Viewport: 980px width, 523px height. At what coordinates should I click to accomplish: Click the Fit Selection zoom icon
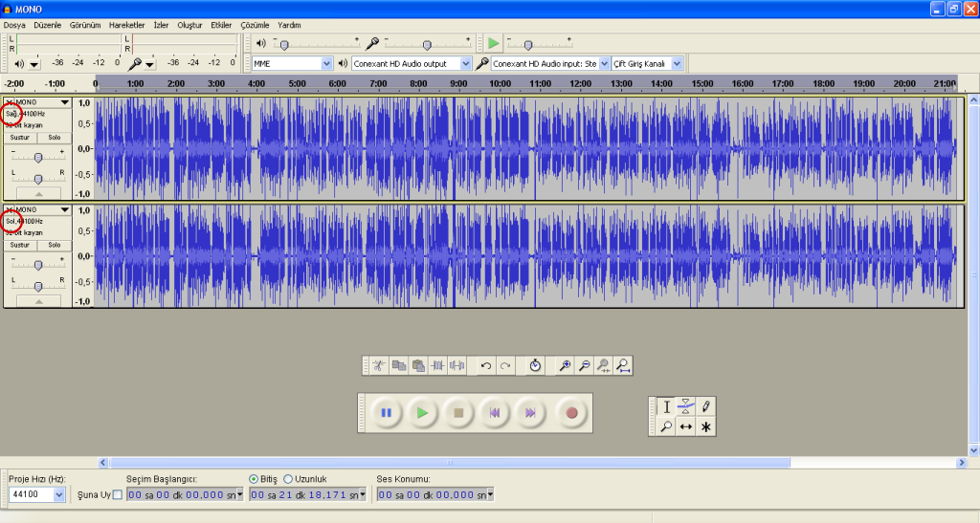click(603, 366)
